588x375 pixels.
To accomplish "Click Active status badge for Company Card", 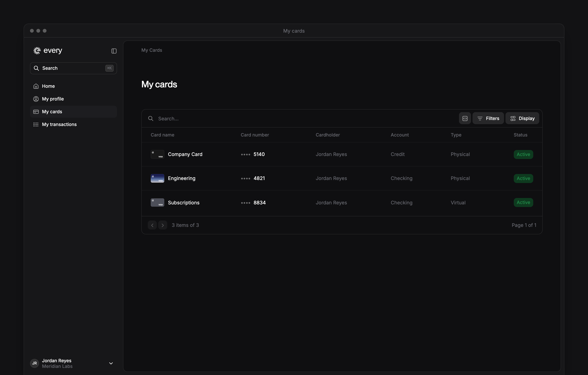I will click(523, 154).
